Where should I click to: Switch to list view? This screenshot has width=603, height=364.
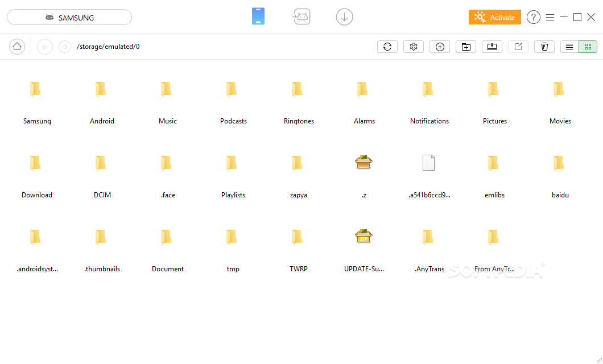(x=569, y=47)
